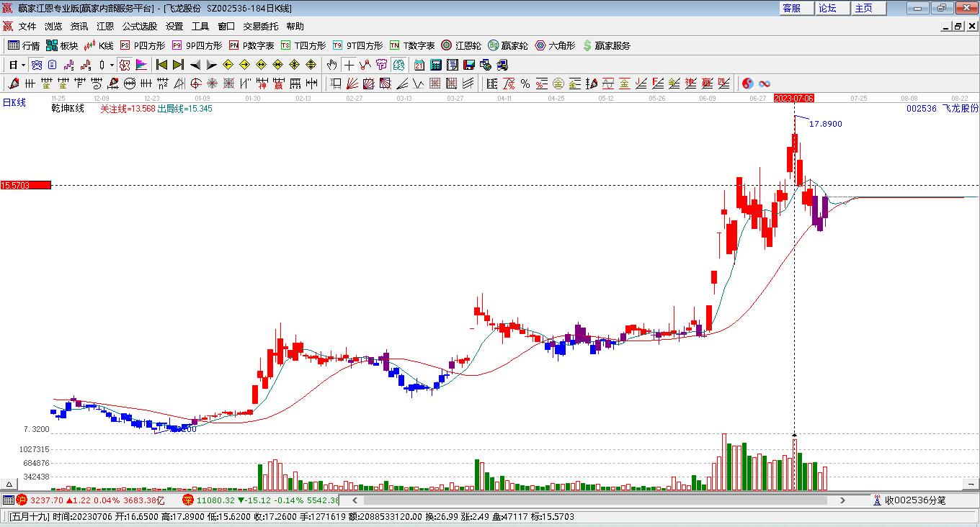Screen dimensions: 980x527
Task: Open the 行情 (quotes) view
Action: point(24,45)
